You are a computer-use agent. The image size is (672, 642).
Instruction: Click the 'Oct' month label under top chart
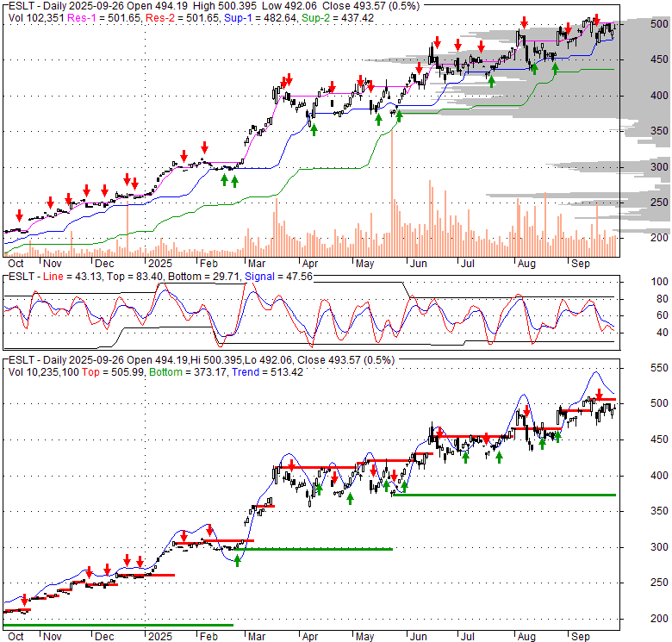tap(16, 264)
